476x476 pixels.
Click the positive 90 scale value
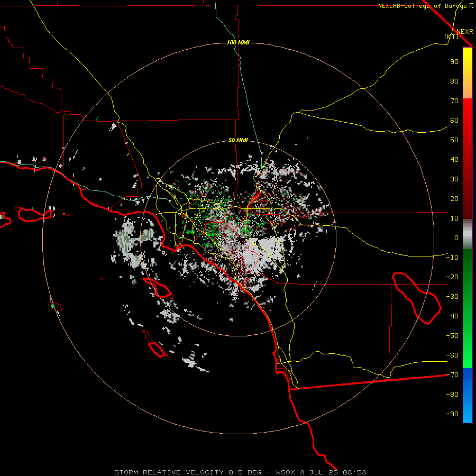point(454,62)
